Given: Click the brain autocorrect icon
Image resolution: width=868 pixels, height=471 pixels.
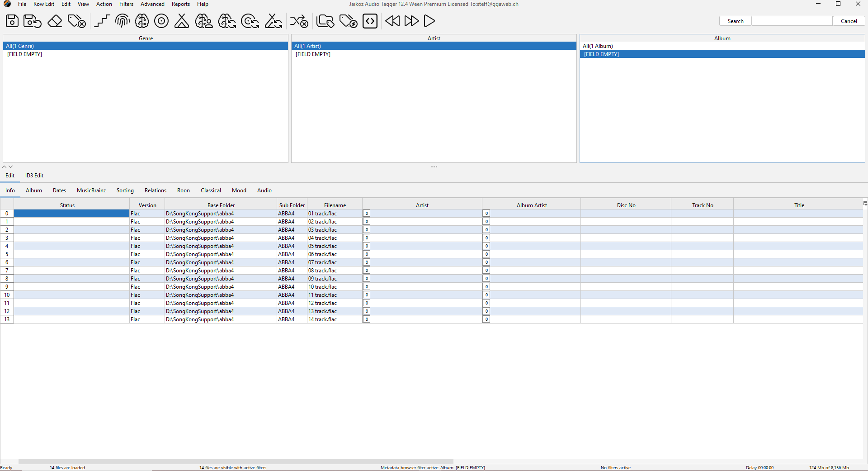Looking at the screenshot, I should click(x=142, y=21).
